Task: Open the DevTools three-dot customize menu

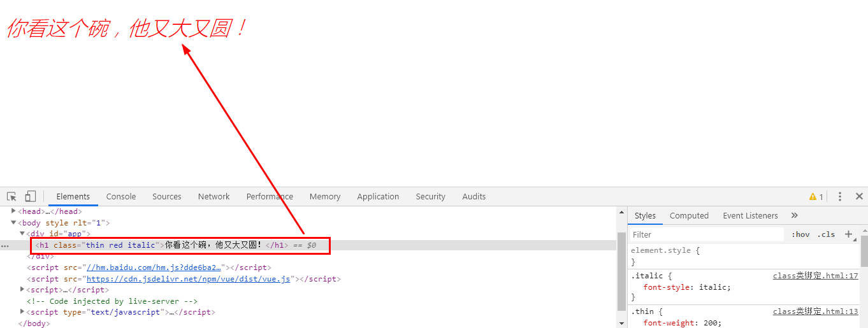Action: [x=840, y=197]
